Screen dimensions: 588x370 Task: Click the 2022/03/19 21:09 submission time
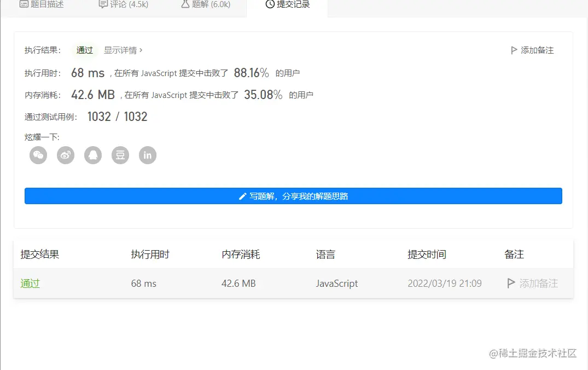click(x=445, y=284)
